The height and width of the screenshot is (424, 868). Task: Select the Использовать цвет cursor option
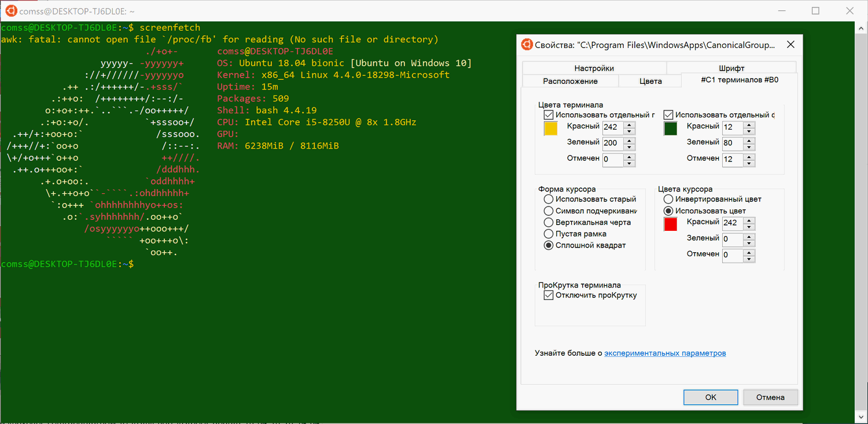tap(668, 211)
